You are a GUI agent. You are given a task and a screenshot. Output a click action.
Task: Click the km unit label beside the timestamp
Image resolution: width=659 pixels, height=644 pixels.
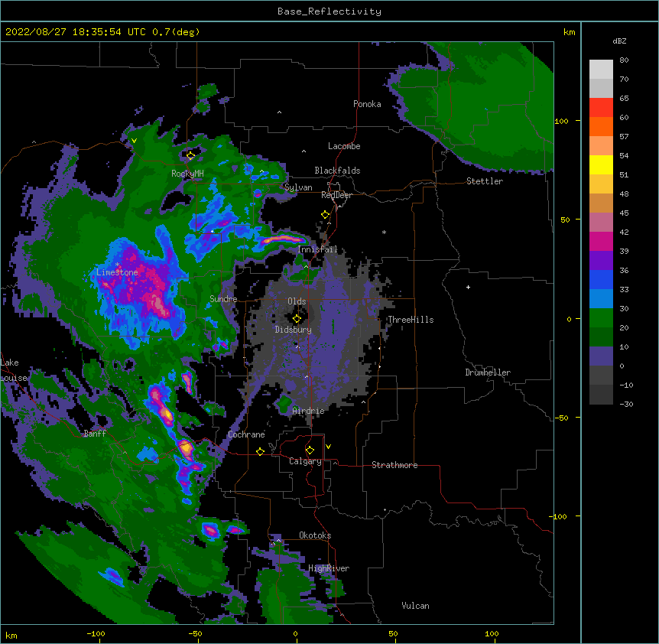pos(569,32)
